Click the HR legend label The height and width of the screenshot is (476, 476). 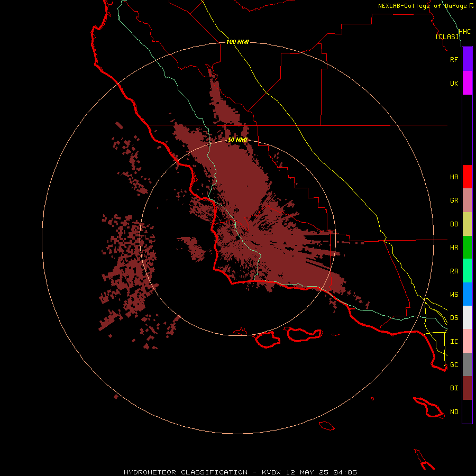pos(454,248)
